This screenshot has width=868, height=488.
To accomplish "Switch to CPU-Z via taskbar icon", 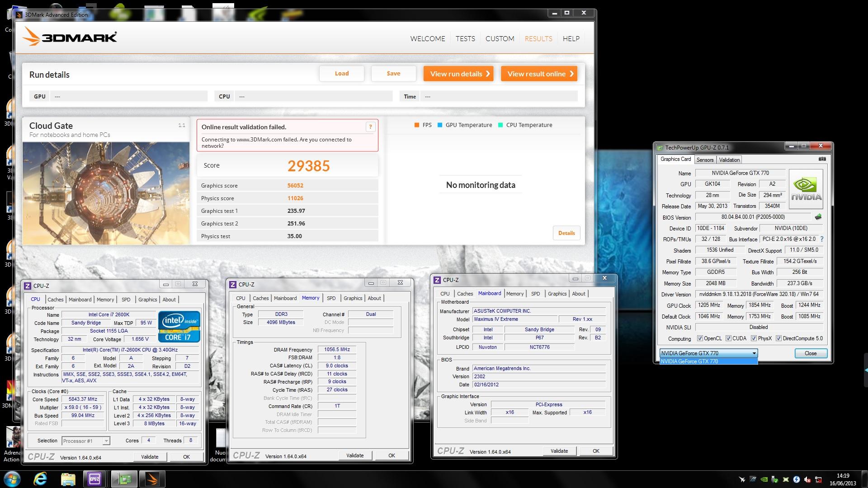I will [94, 479].
